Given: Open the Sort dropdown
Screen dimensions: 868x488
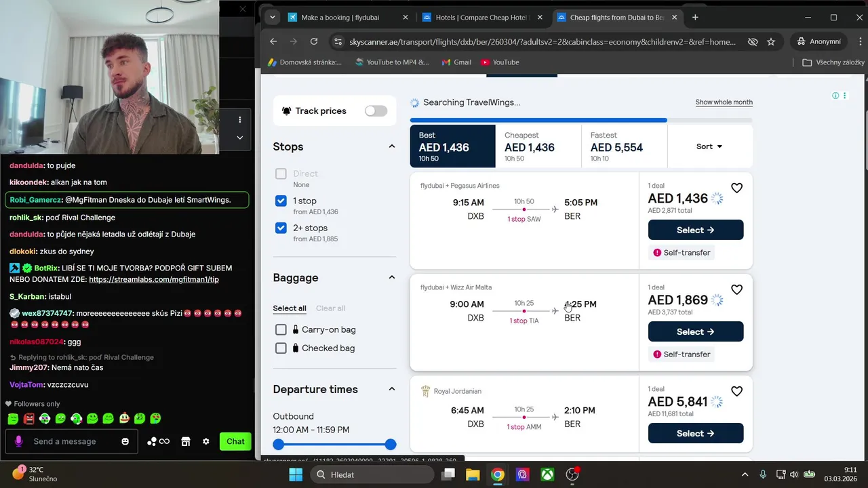Looking at the screenshot, I should click(709, 146).
